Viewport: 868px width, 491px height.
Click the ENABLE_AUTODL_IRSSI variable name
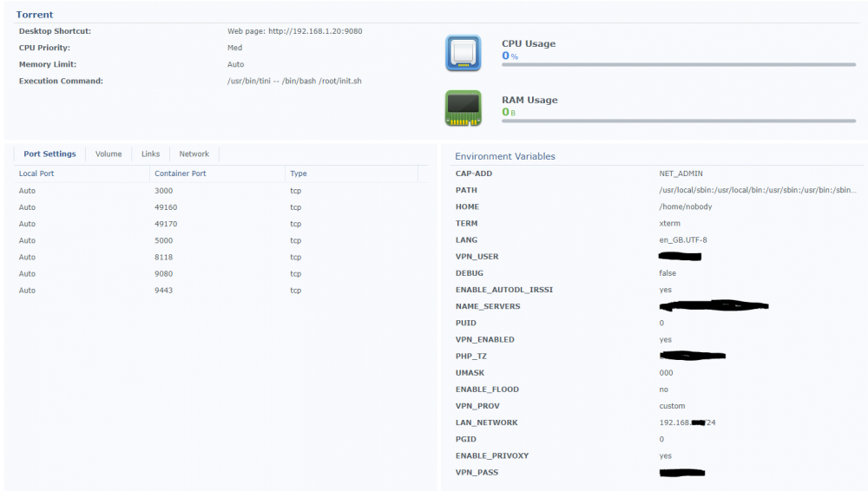(504, 290)
